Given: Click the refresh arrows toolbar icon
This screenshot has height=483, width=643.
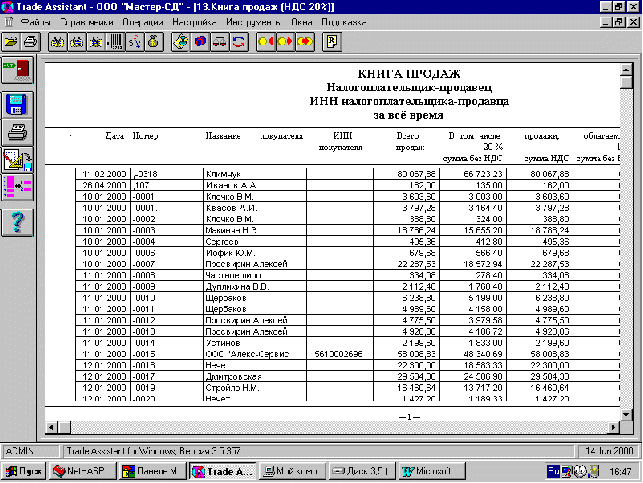Looking at the screenshot, I should pyautogui.click(x=239, y=42).
